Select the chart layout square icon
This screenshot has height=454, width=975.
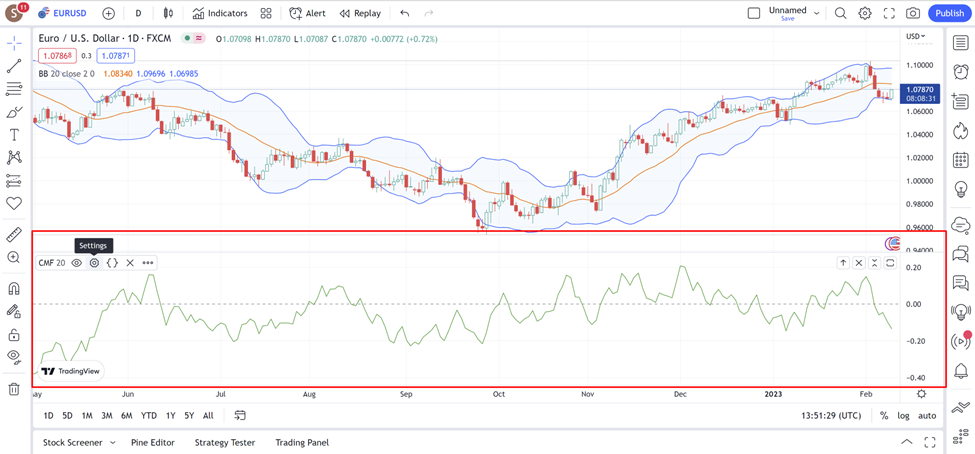pyautogui.click(x=754, y=13)
